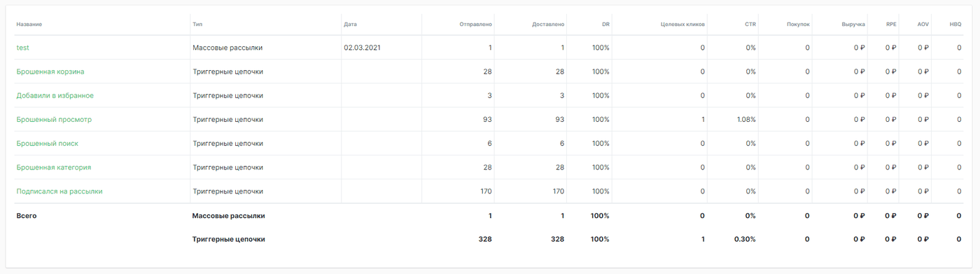Sort by the DR column header
Screen dimensions: 980x274
click(x=605, y=25)
